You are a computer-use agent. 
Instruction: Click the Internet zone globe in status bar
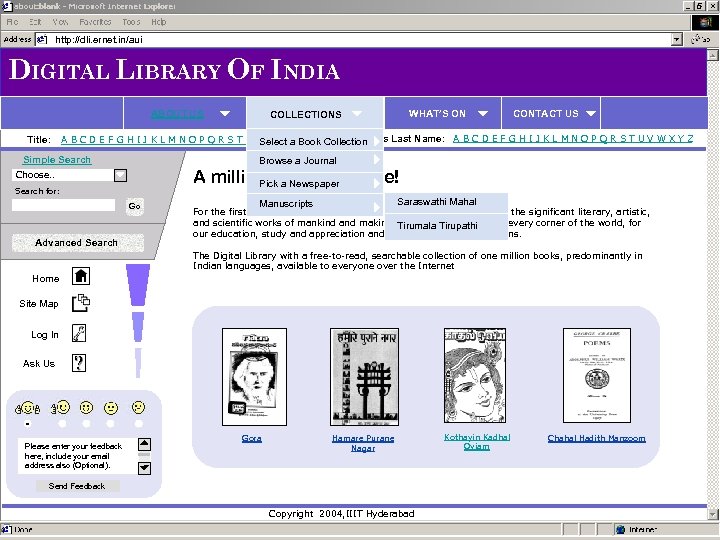tap(621, 529)
